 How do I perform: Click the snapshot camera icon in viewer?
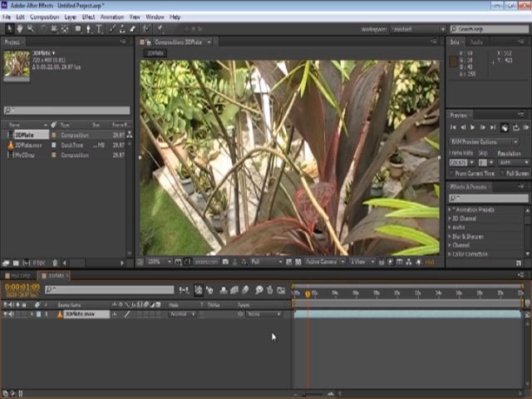(x=225, y=262)
